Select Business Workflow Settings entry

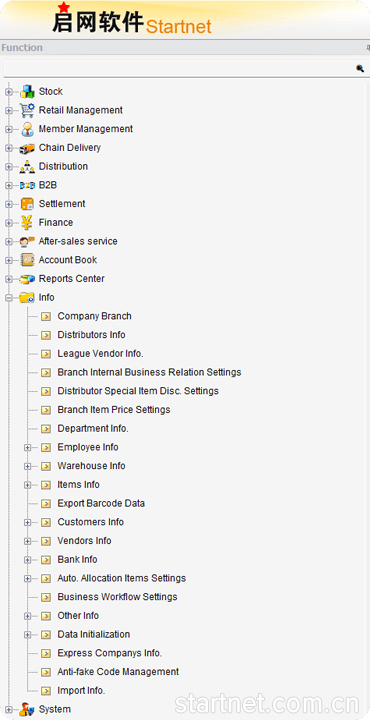click(118, 597)
